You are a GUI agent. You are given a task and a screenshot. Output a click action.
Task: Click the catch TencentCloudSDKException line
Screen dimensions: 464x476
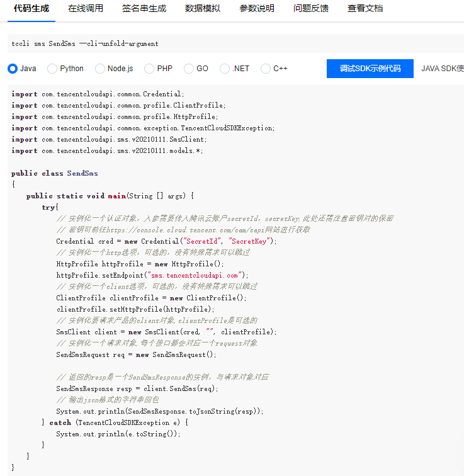tap(115, 422)
